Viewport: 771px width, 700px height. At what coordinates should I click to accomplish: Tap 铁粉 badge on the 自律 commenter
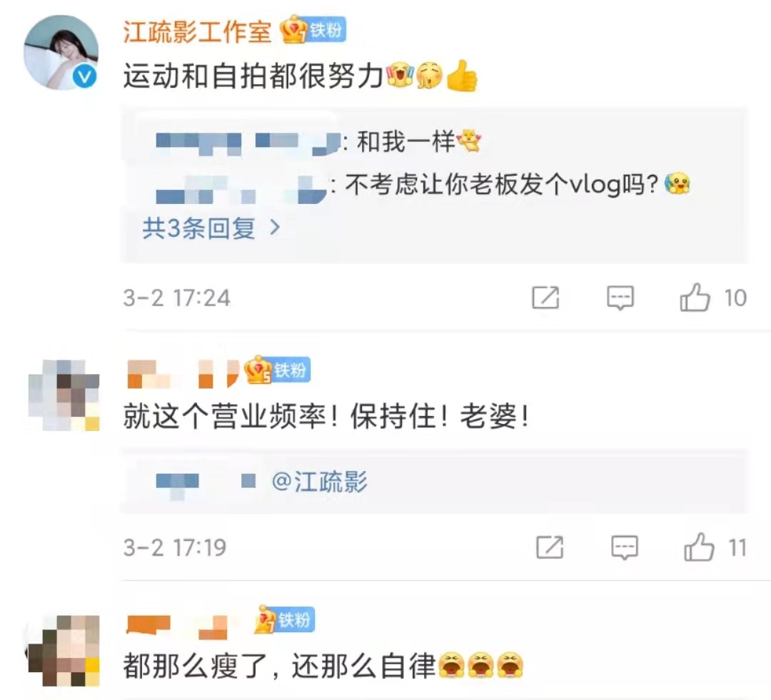[x=284, y=619]
